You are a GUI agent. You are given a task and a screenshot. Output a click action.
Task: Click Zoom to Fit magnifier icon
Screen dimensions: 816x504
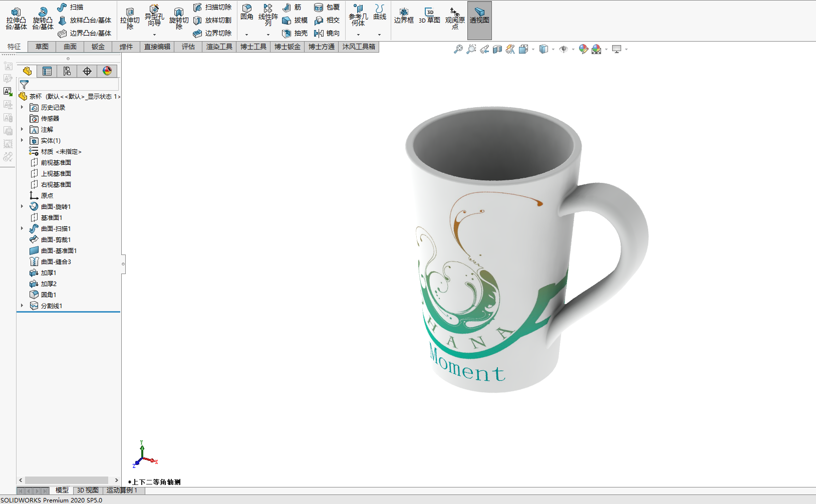(x=458, y=49)
